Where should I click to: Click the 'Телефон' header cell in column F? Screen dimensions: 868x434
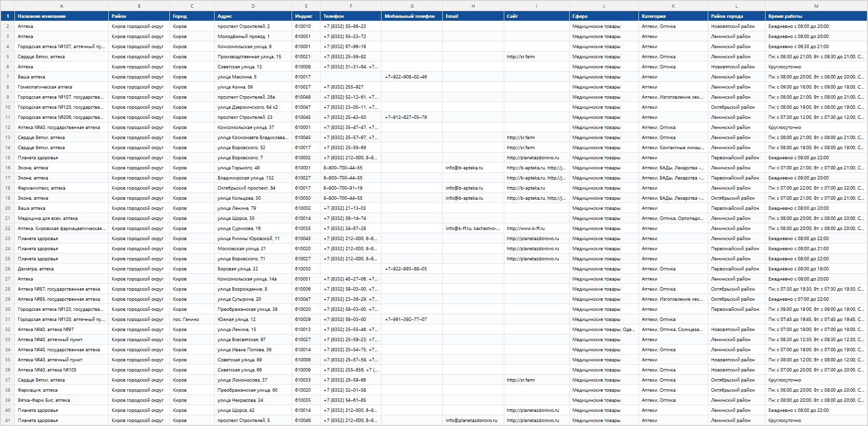pyautogui.click(x=351, y=16)
